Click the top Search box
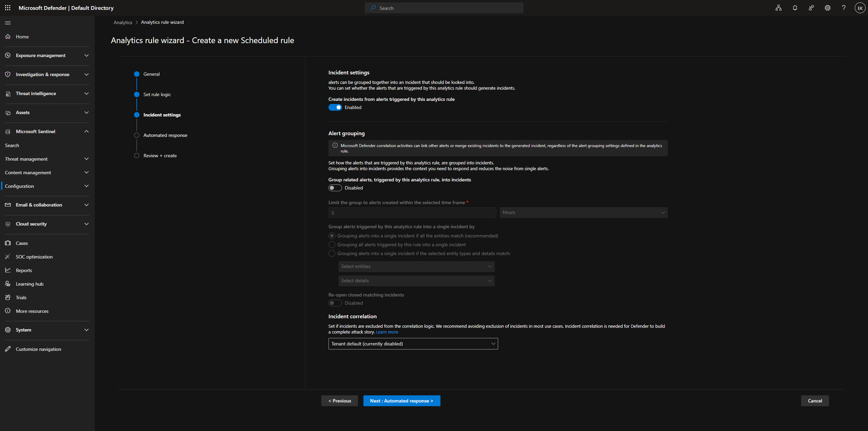The image size is (868, 431). 444,8
